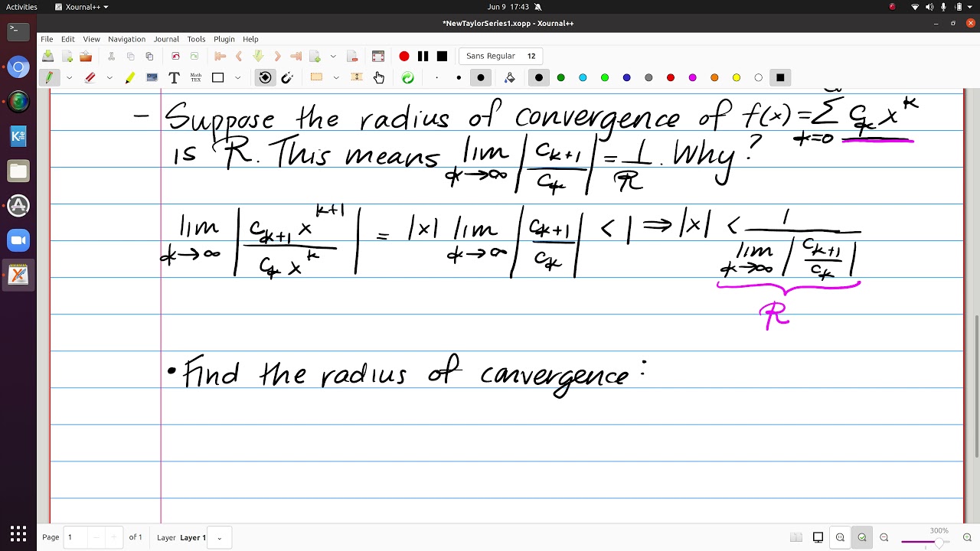
Task: Pick the dark green color swatch
Action: (x=561, y=77)
